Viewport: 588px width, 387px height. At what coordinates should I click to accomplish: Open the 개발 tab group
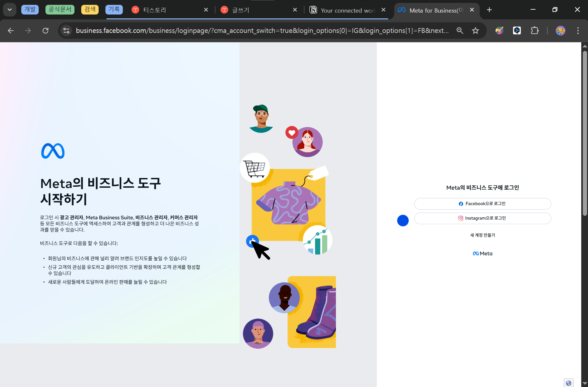pyautogui.click(x=30, y=9)
